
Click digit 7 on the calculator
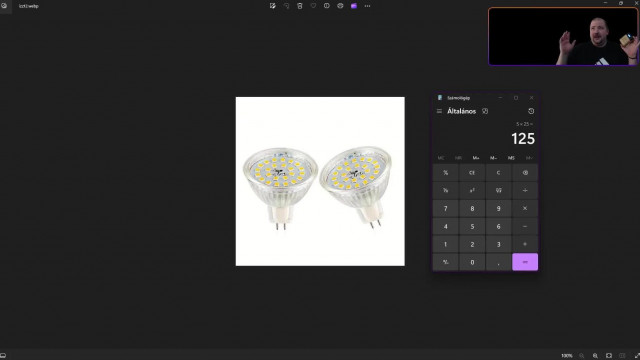pyautogui.click(x=445, y=209)
